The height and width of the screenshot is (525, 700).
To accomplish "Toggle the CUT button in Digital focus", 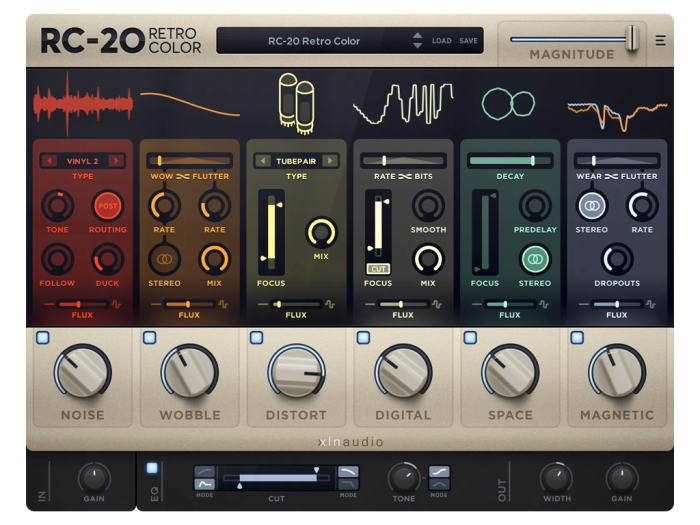I will tap(378, 269).
